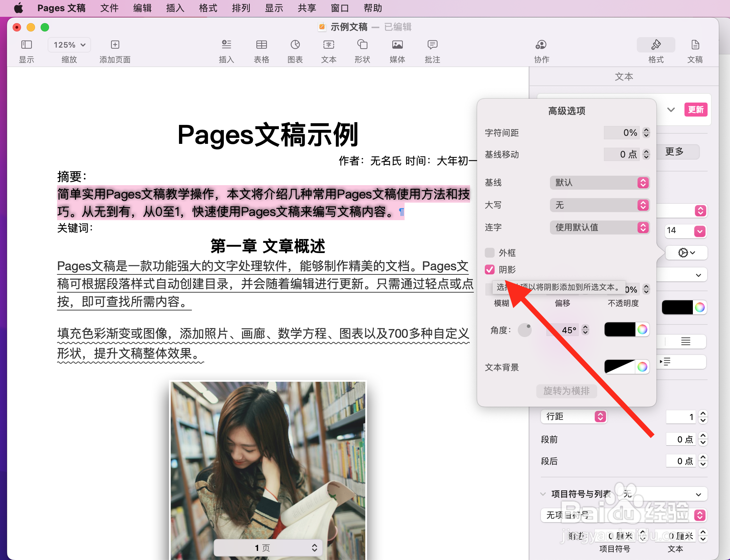
Task: Open the Apple menu
Action: click(18, 8)
